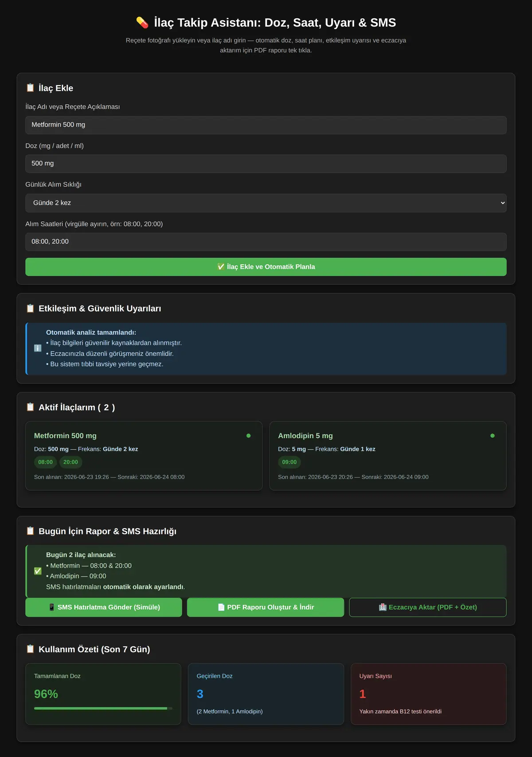Click the Alım Saatleri field with 08:00, 20:00
The width and height of the screenshot is (532, 757).
266,242
